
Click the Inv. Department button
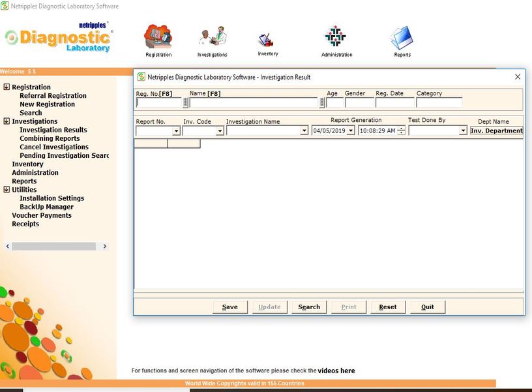coord(497,130)
